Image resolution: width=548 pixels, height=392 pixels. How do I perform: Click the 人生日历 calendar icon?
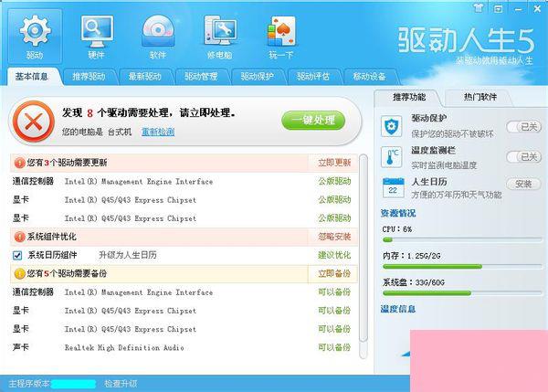pos(393,188)
